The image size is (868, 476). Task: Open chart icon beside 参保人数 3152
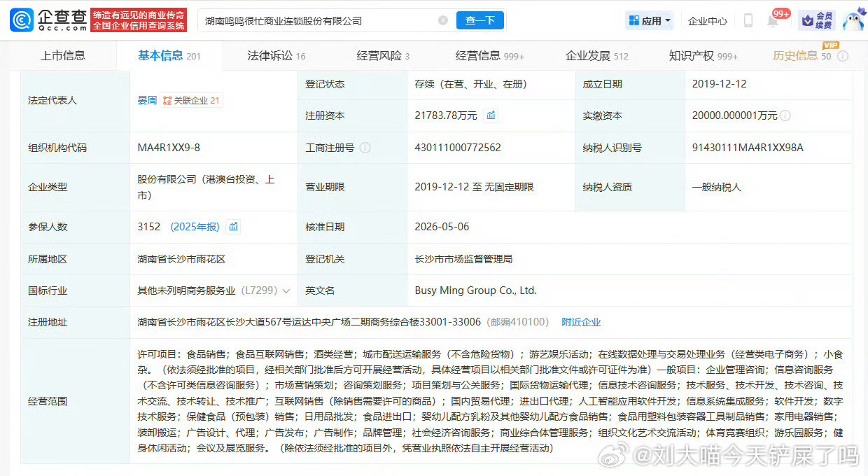click(x=233, y=227)
